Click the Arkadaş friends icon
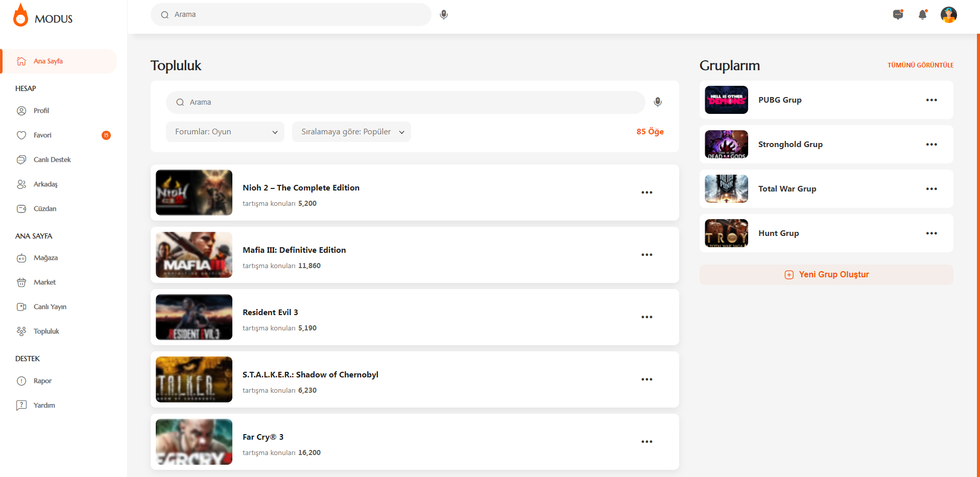980x477 pixels. tap(21, 184)
